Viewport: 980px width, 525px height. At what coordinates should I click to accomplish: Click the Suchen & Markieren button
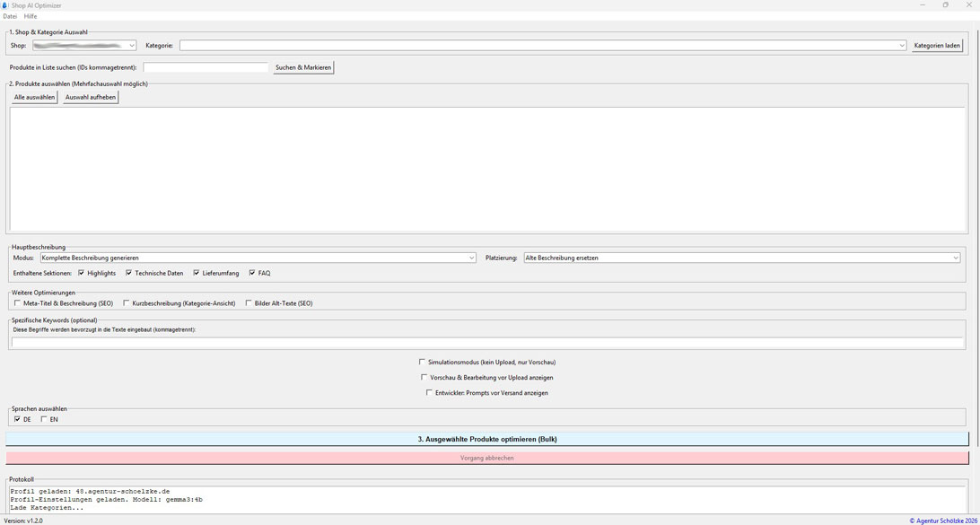coord(303,67)
